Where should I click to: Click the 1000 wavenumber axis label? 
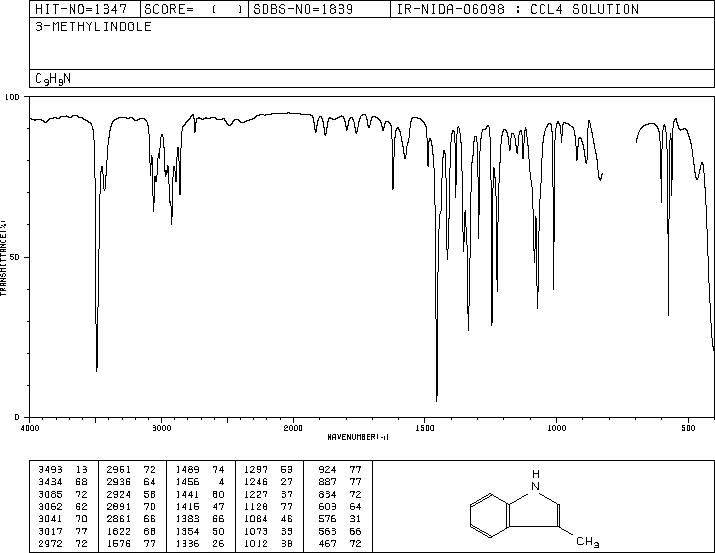point(556,428)
